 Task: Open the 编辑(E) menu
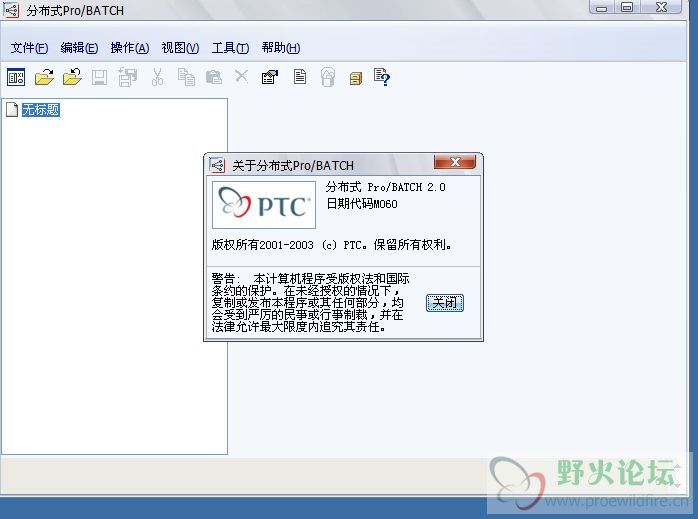[79, 48]
